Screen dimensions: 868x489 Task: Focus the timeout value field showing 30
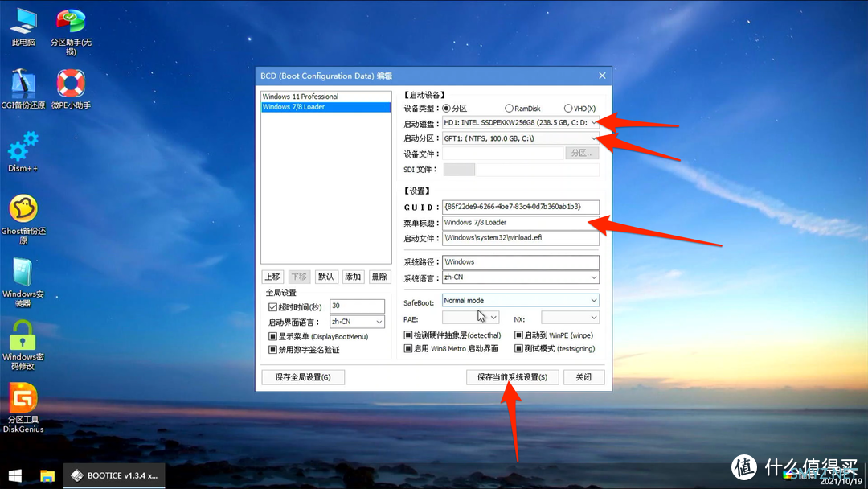click(357, 306)
